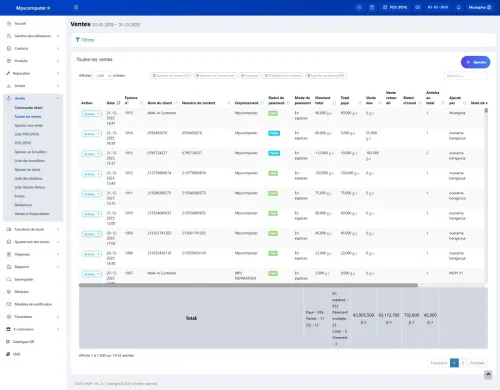Open Liste des brouillons submenu item
The image size is (500, 390).
30,161
